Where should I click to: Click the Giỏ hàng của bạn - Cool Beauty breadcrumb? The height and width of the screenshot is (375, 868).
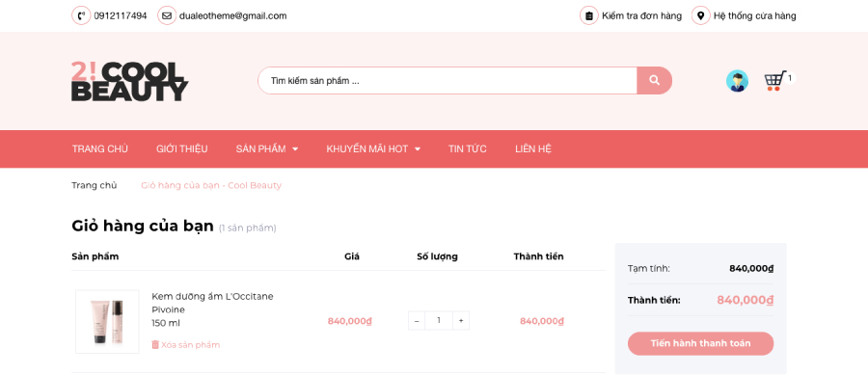click(211, 185)
